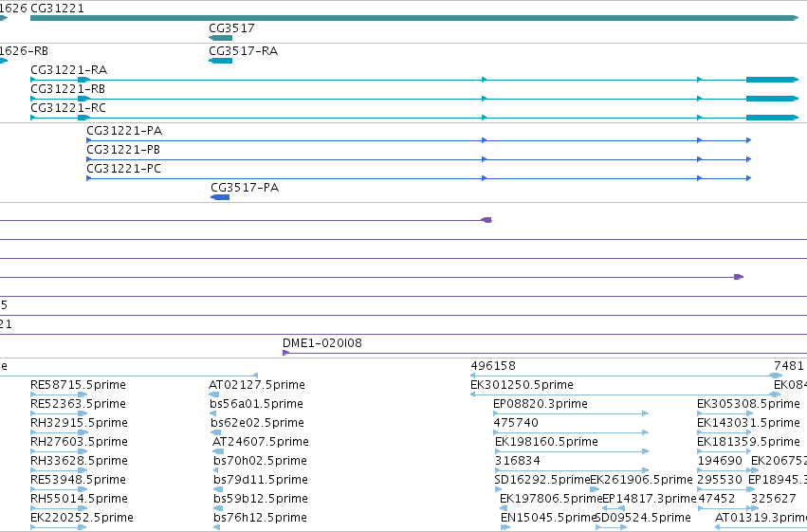Open EK181359.5prime EST label
The width and height of the screenshot is (807, 532).
tap(748, 442)
